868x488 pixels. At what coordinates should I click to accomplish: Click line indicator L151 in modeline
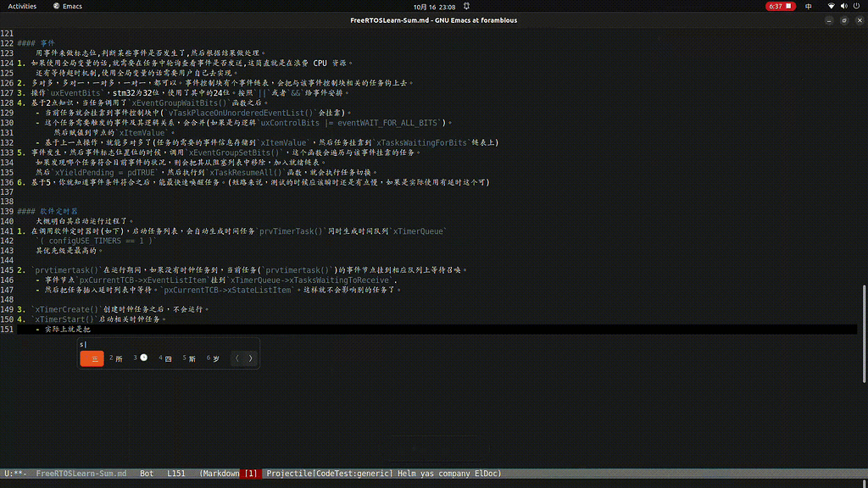(173, 474)
